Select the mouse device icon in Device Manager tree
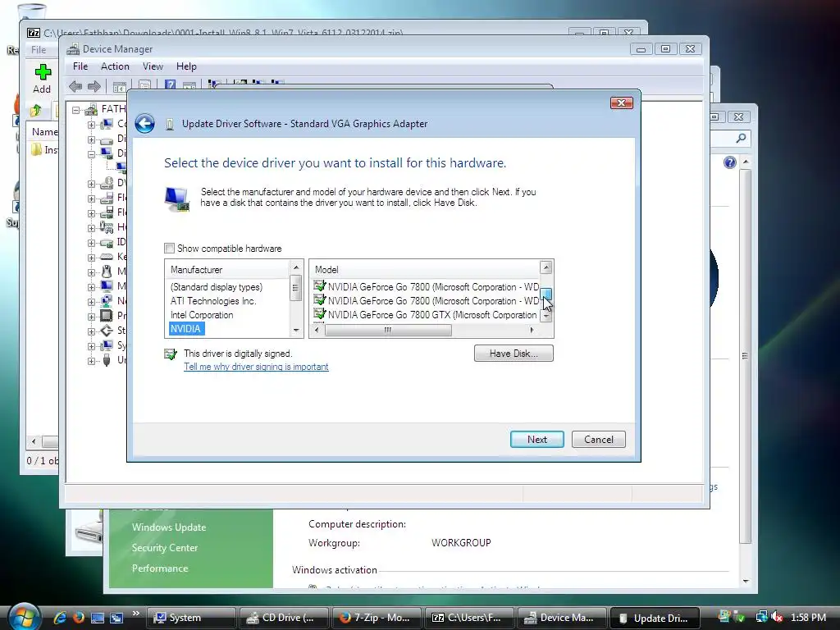 107,272
